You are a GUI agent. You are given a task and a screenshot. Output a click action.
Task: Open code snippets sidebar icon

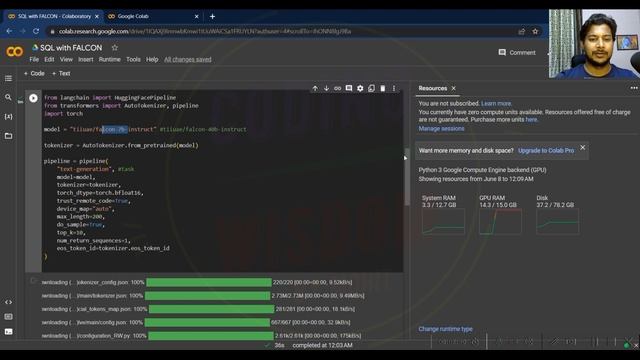click(8, 302)
